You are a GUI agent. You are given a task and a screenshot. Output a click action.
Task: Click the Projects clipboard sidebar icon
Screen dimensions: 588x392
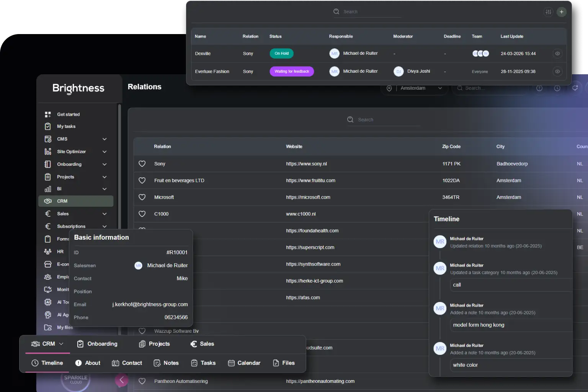coord(48,177)
